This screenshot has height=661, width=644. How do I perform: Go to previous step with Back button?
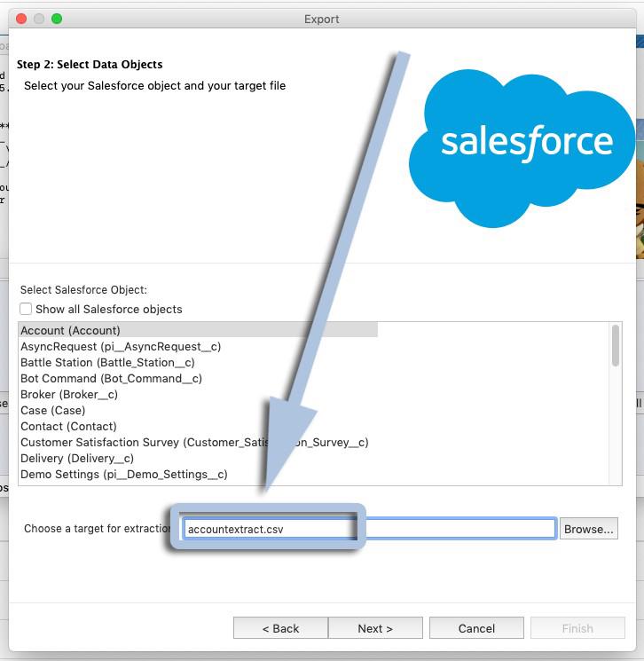[280, 628]
